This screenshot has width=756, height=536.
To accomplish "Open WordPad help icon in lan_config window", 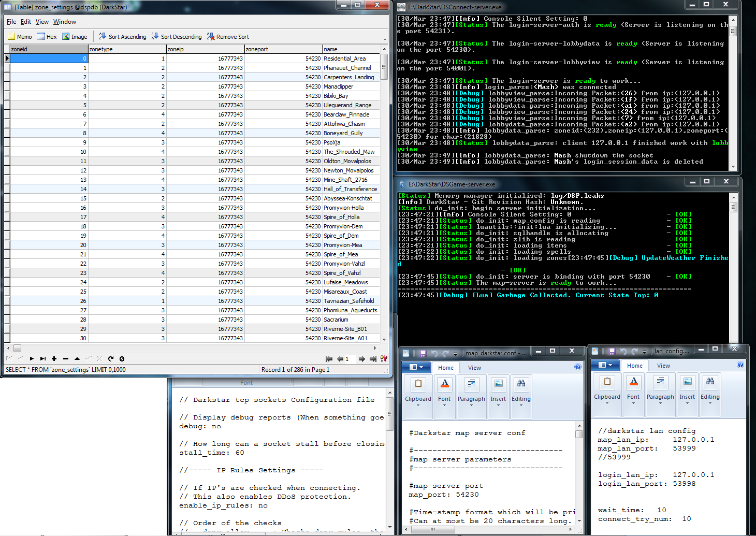I will click(740, 365).
